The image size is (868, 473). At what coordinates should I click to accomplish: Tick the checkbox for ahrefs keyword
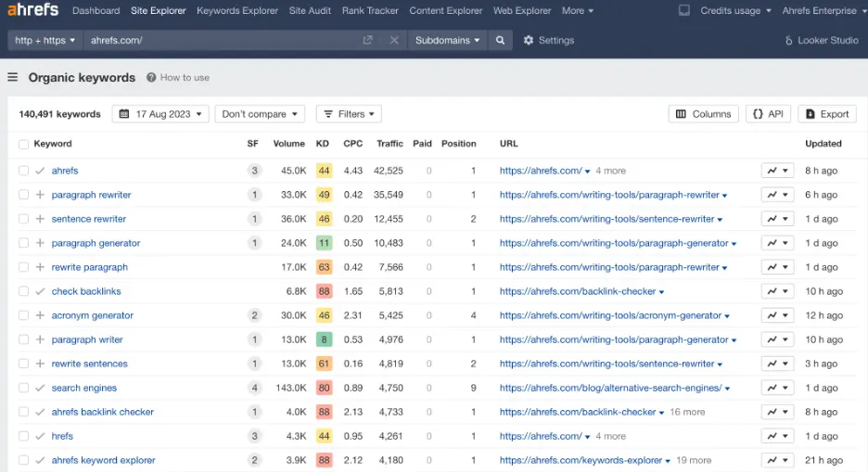pos(24,171)
